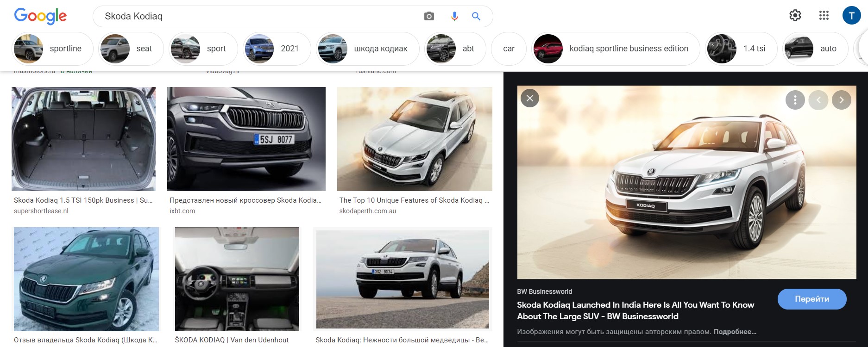This screenshot has width=868, height=347.
Task: Go to previous image in preview
Action: (x=818, y=100)
